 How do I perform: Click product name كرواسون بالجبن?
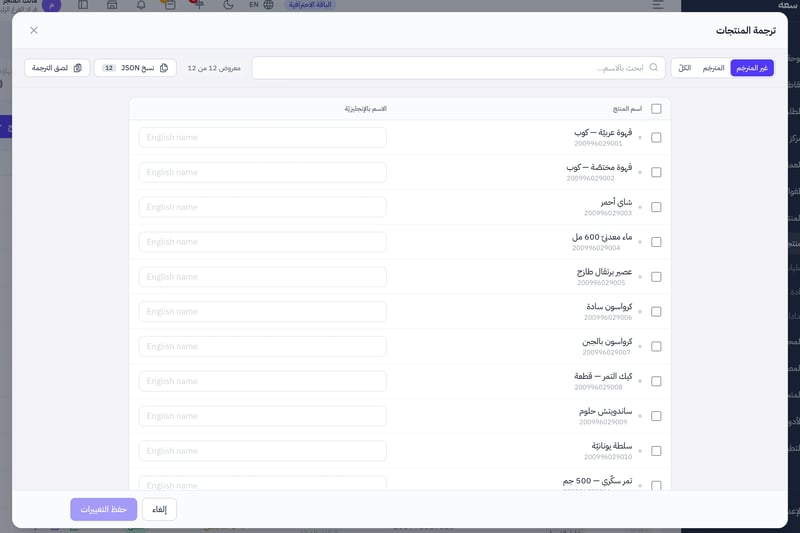coord(607,341)
